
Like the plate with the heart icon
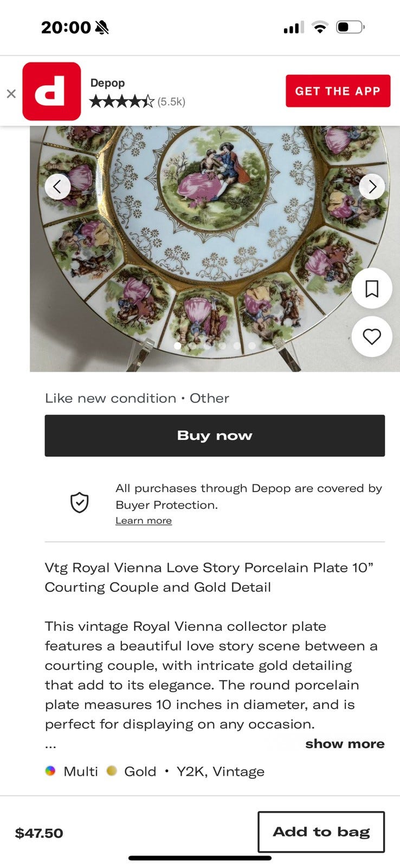[372, 337]
